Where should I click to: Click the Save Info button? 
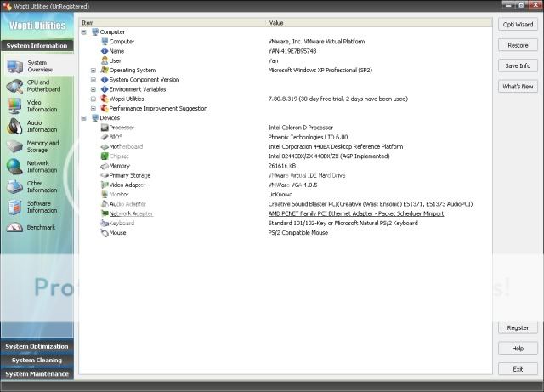point(518,65)
